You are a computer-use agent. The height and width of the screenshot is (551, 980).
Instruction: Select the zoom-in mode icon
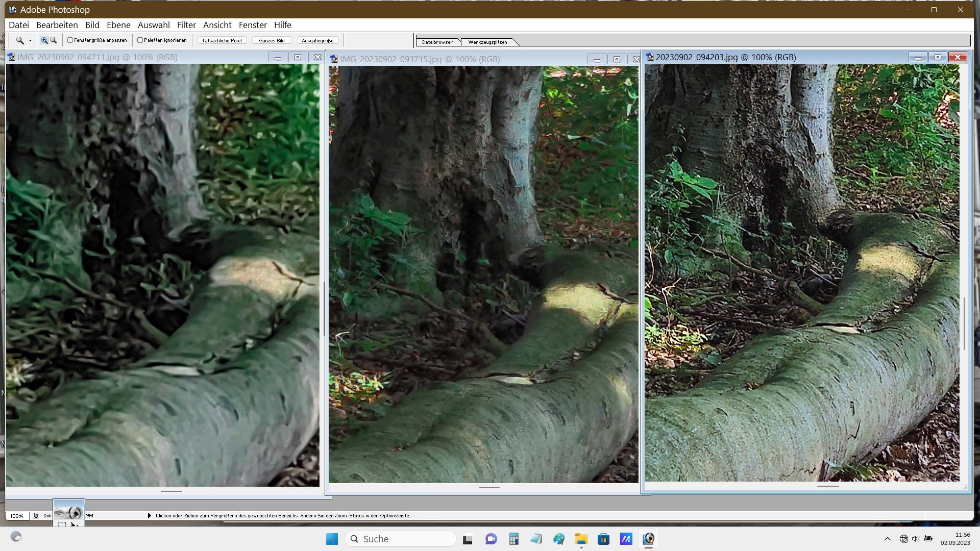click(x=44, y=40)
